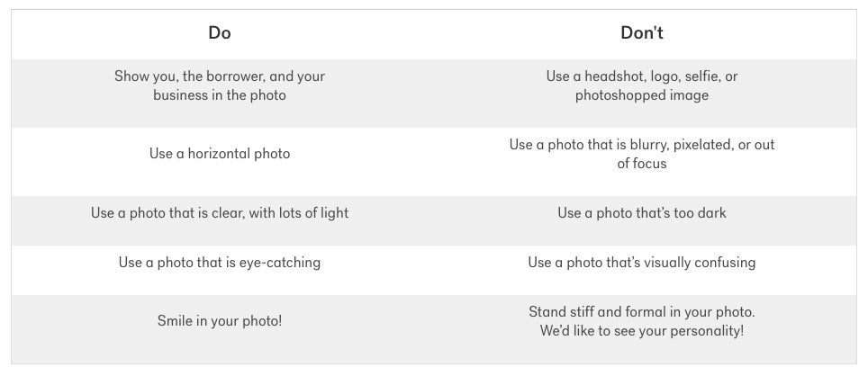Click the "Don't" column header
The height and width of the screenshot is (376, 868).
[641, 33]
